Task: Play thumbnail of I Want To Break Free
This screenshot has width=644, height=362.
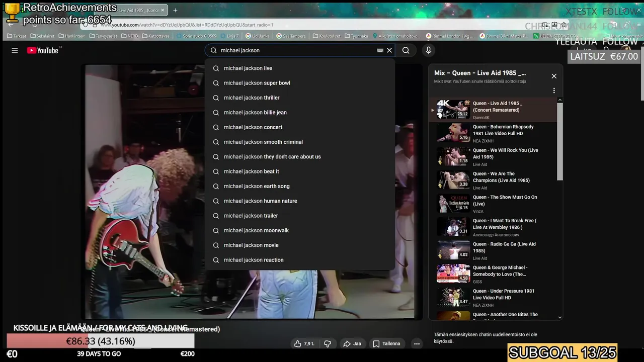Action: pyautogui.click(x=453, y=227)
